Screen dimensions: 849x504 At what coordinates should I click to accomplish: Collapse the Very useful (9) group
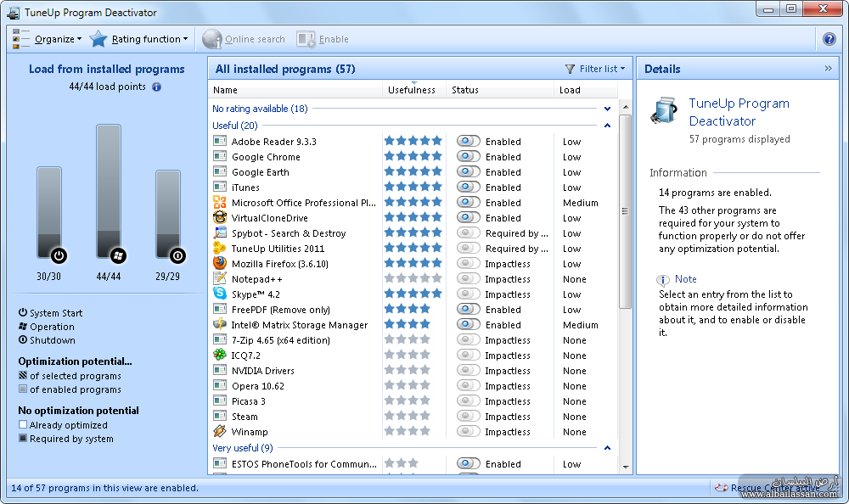click(608, 448)
